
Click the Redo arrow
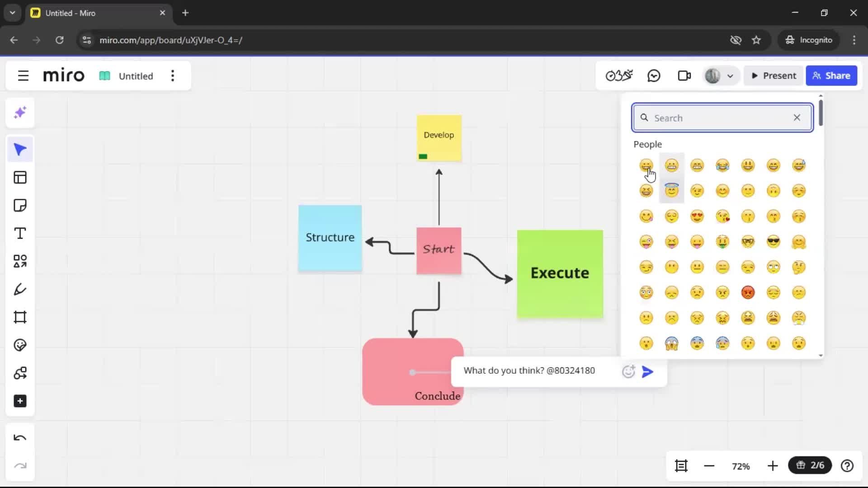(20, 465)
